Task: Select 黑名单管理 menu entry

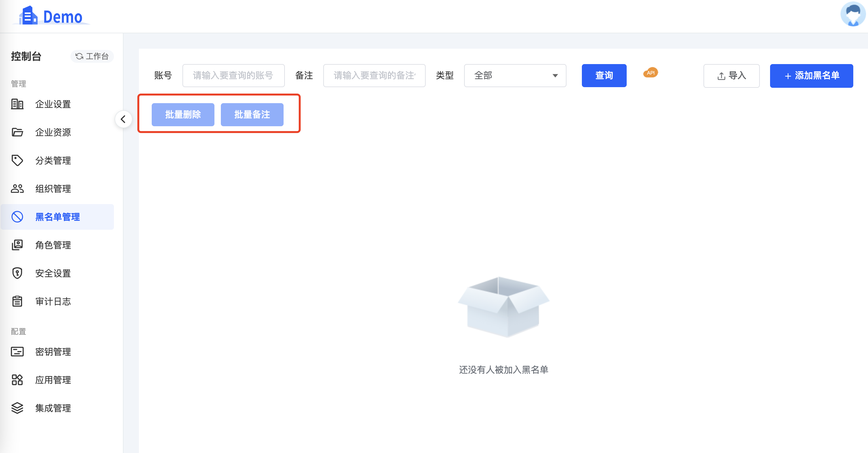Action: coord(57,217)
